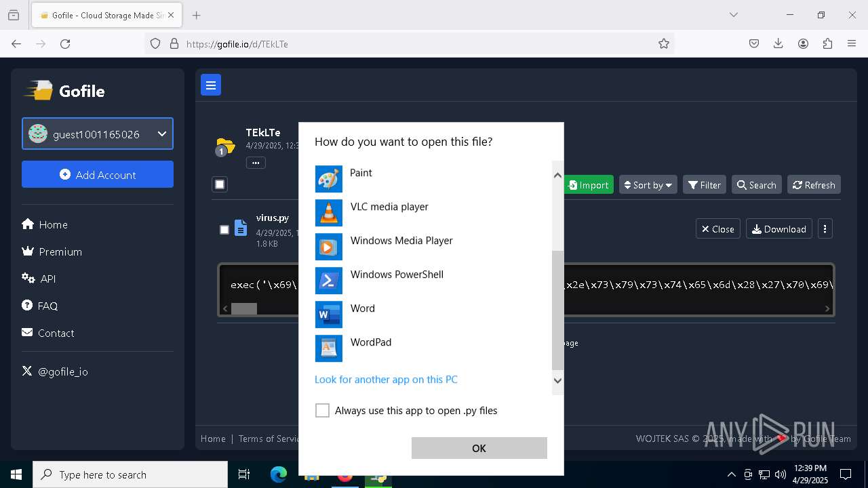Image resolution: width=868 pixels, height=488 pixels.
Task: Click code preview scroll right arrow
Action: [827, 308]
